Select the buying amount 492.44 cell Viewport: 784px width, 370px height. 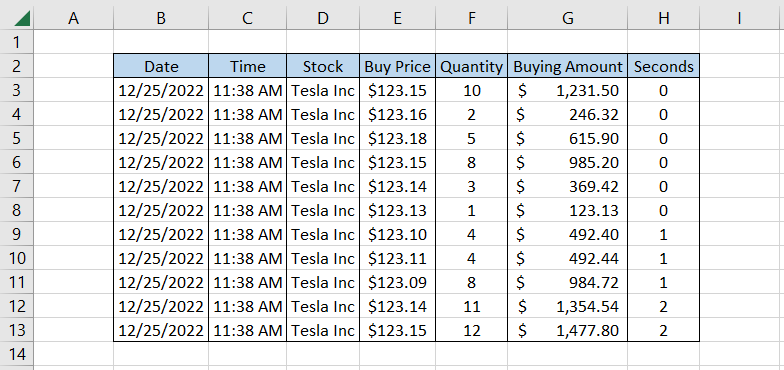click(568, 258)
